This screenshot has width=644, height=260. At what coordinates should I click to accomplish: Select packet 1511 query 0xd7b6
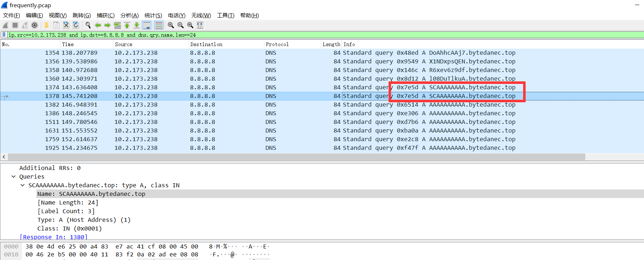coord(322,122)
